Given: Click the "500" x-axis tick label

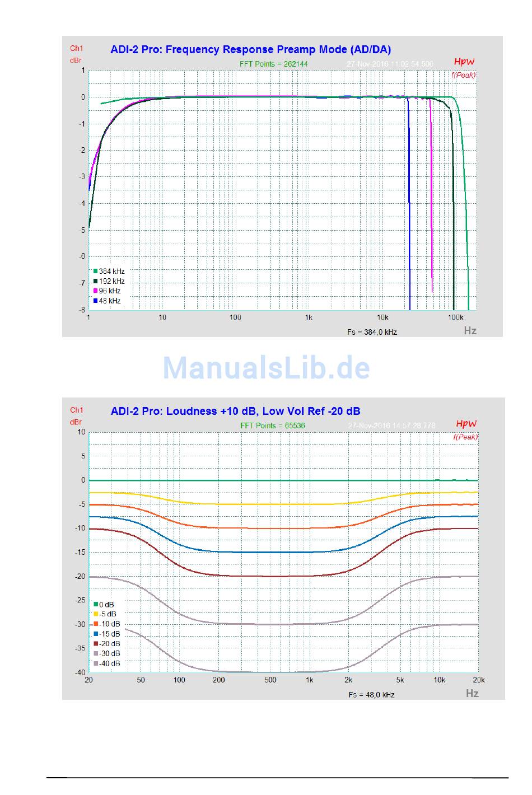Looking at the screenshot, I should tap(270, 680).
